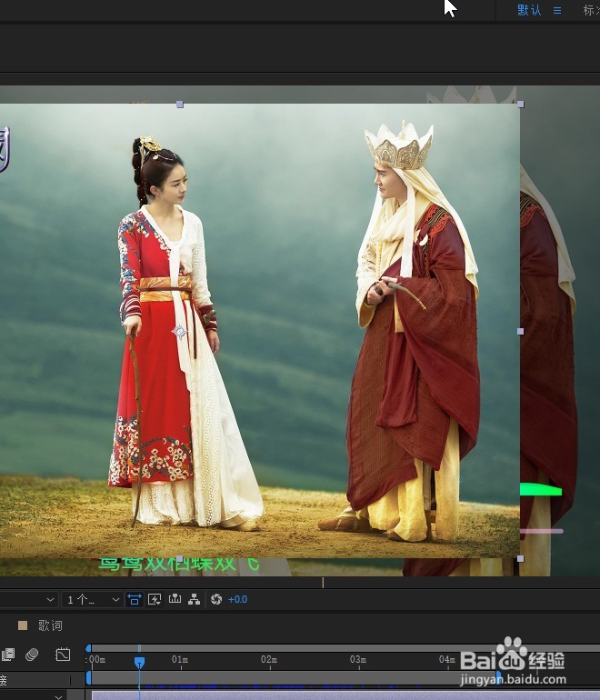The width and height of the screenshot is (600, 700).
Task: Click the bottom-right layer transform handle
Action: [x=521, y=558]
